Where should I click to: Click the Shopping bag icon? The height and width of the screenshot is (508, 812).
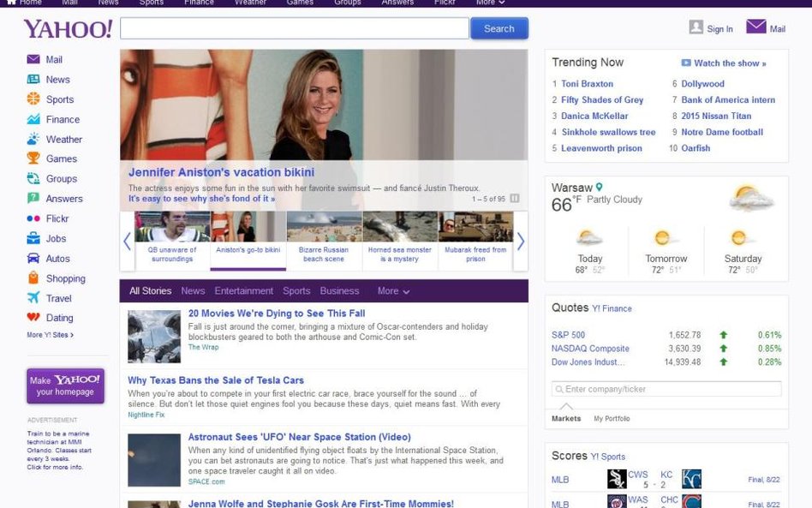33,278
